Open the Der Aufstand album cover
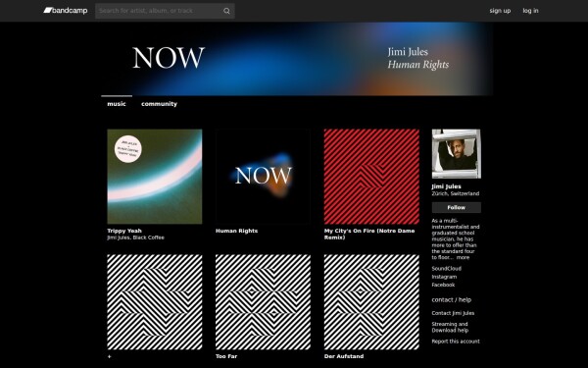The image size is (588, 368). [x=371, y=302]
